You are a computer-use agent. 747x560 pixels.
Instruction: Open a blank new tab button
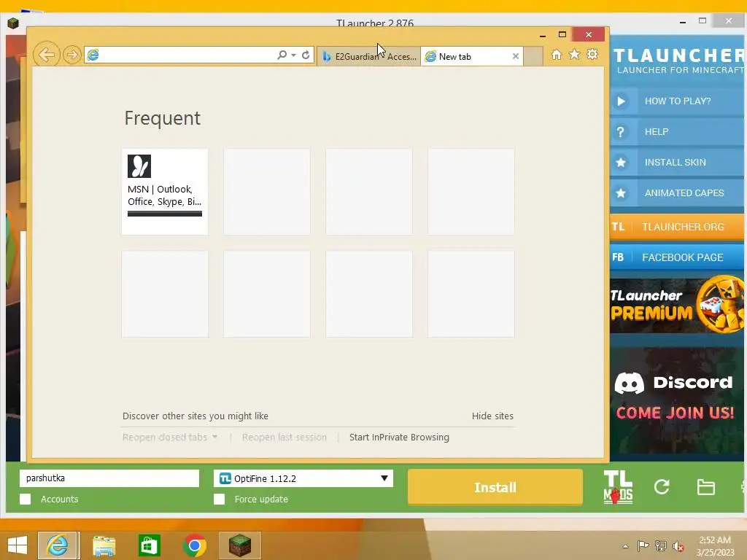(x=533, y=56)
